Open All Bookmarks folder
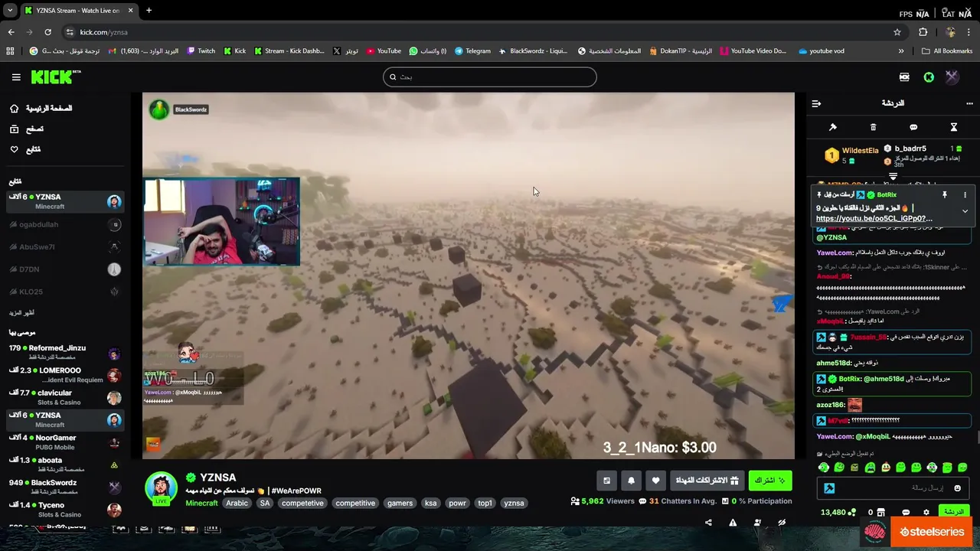This screenshot has height=551, width=980. click(947, 51)
